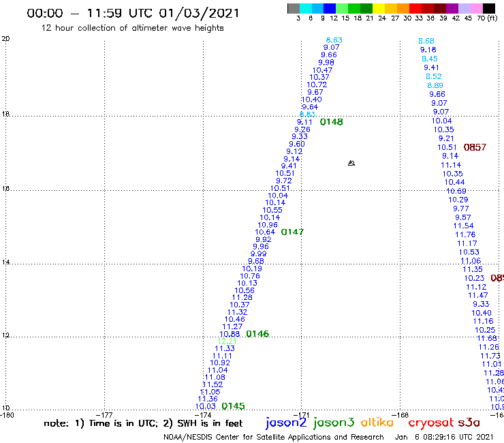Click the 'jason3' satellite legend label

point(334,423)
